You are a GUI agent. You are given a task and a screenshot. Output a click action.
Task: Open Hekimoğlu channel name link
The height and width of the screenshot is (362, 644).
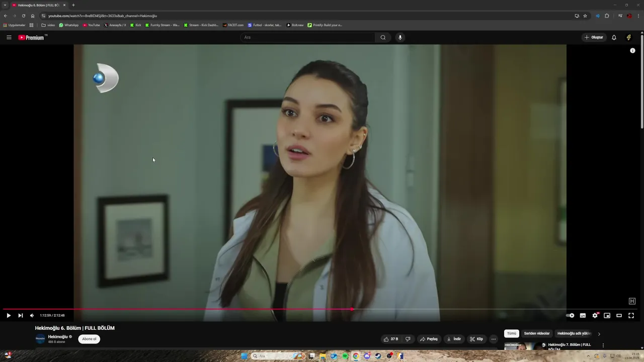coord(58,337)
